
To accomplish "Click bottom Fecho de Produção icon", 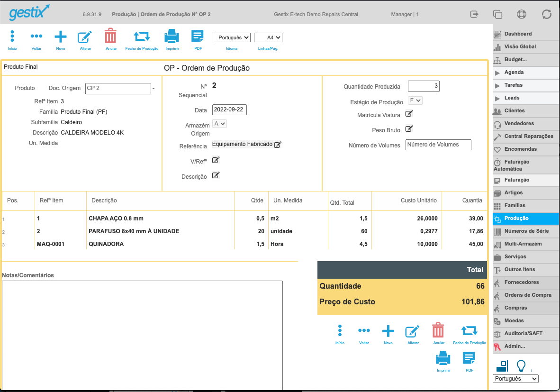I will click(x=470, y=330).
